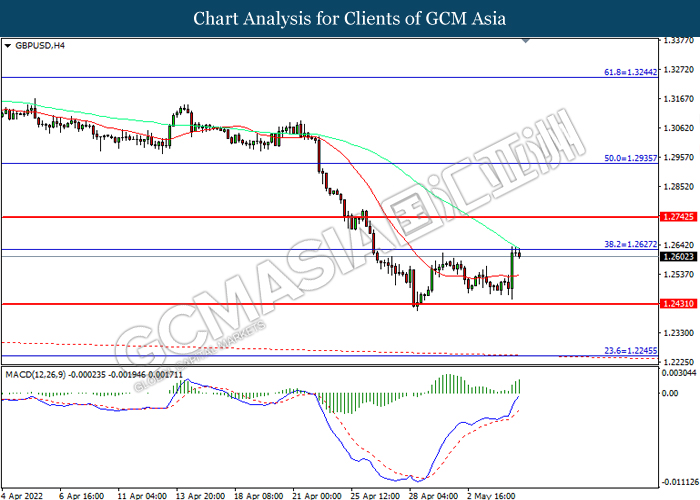
Task: Click the 1.22250 price axis value
Action: (679, 362)
